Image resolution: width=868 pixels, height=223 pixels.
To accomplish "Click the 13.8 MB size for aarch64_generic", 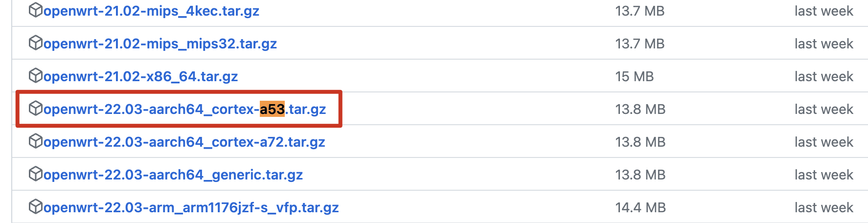I will pos(640,175).
